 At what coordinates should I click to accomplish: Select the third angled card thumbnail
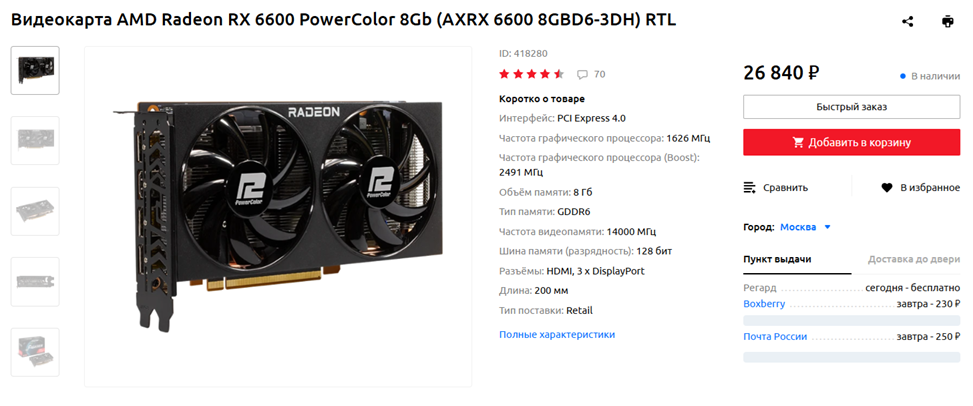[x=35, y=211]
